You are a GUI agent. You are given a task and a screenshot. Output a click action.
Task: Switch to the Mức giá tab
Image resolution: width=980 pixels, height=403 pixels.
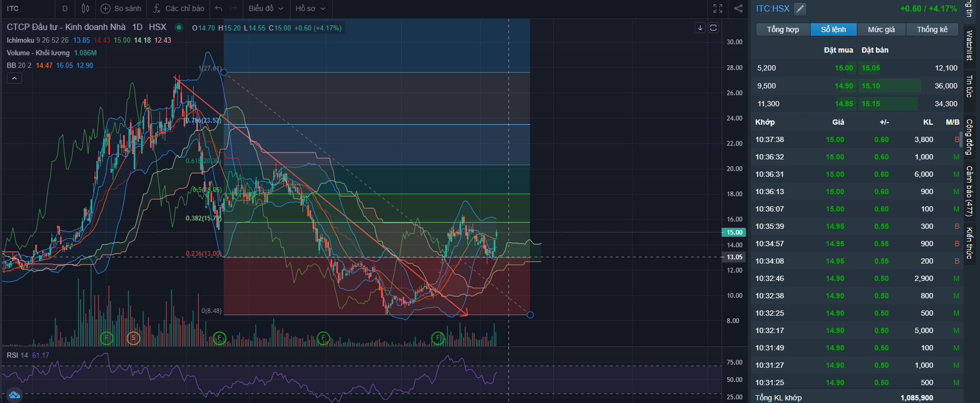pos(881,29)
